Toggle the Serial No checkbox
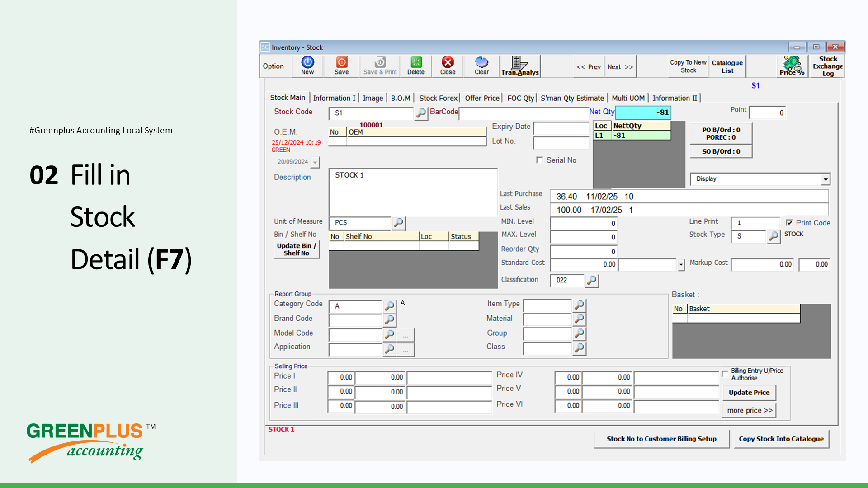 click(539, 160)
